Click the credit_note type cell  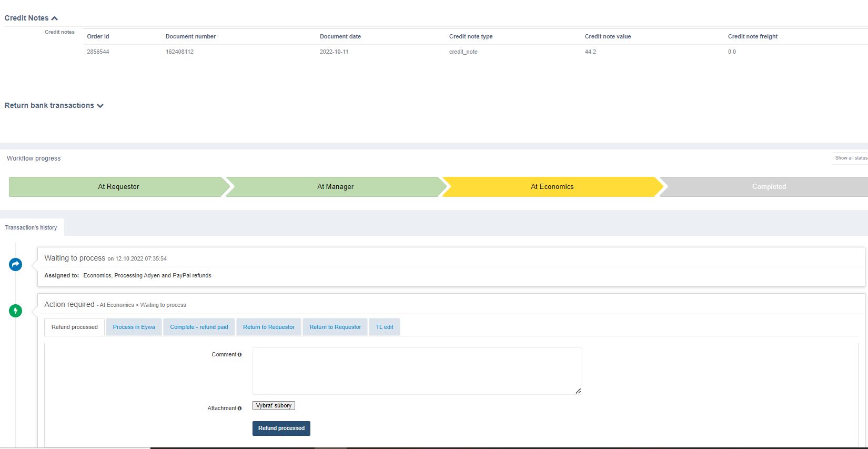(463, 52)
